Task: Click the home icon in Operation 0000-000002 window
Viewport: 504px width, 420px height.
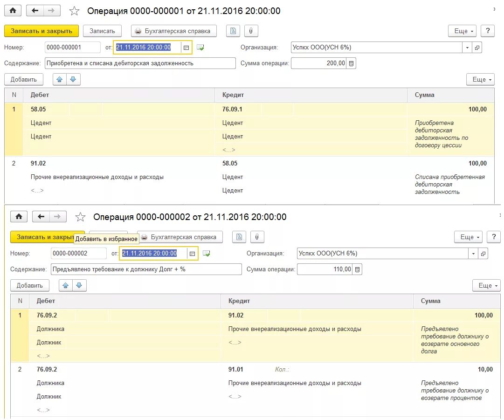Action: pyautogui.click(x=19, y=217)
